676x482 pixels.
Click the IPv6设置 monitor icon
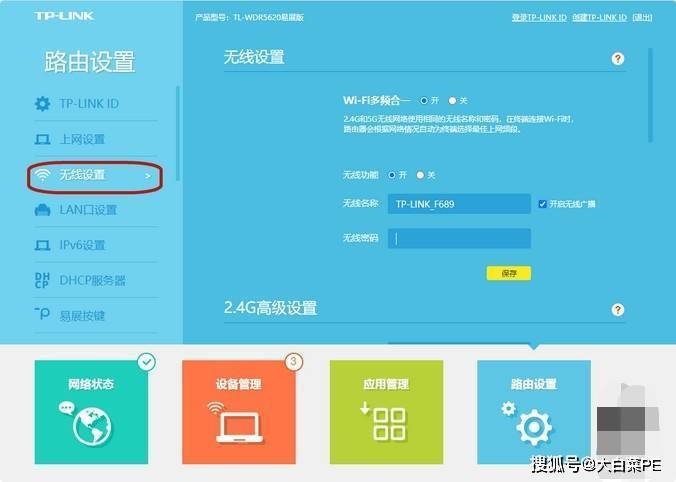coord(42,245)
